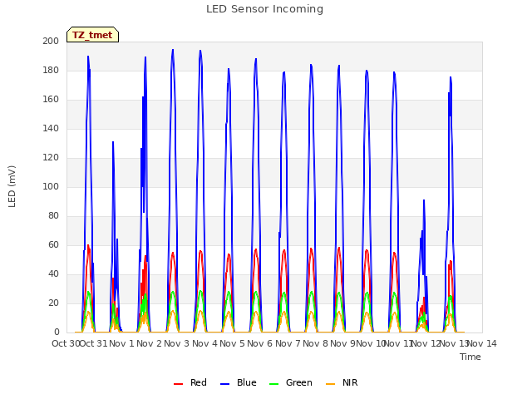
Task: Click the LED (mV) y-axis label
Action: pos(12,186)
